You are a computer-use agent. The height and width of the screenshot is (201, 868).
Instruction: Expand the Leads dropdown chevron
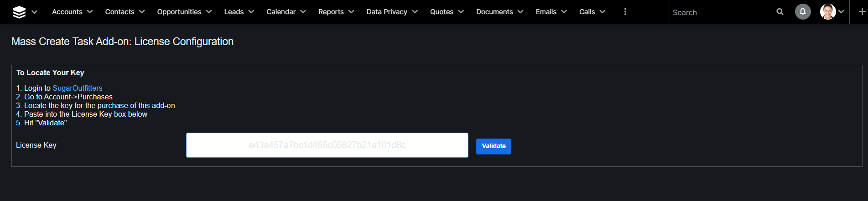251,12
